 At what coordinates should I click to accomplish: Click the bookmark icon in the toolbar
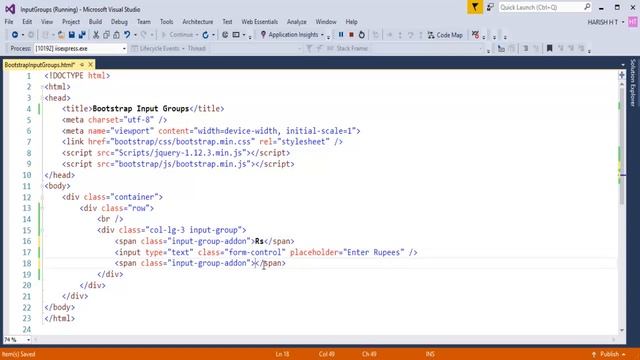pyautogui.click(x=549, y=49)
